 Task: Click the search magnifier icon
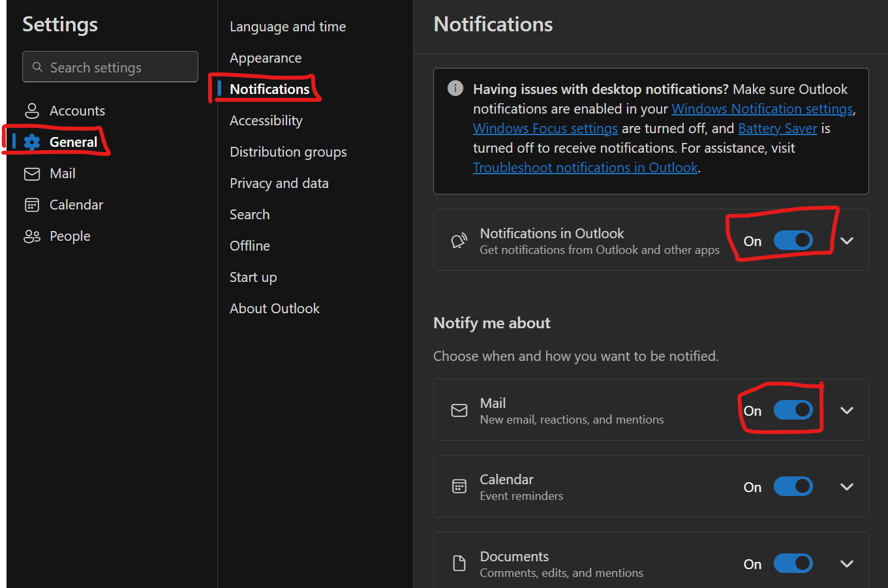tap(37, 67)
